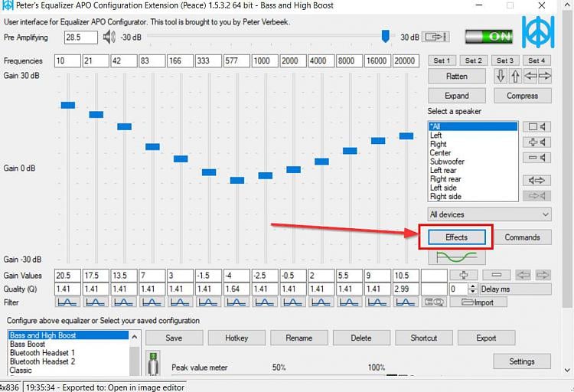The width and height of the screenshot is (574, 392).
Task: Click the speaker icon with the square
Action: pos(536,127)
